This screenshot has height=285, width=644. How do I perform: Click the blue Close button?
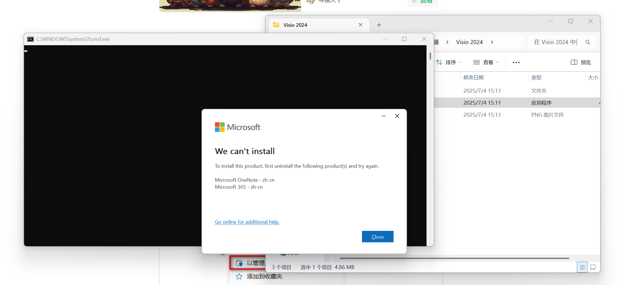click(378, 237)
